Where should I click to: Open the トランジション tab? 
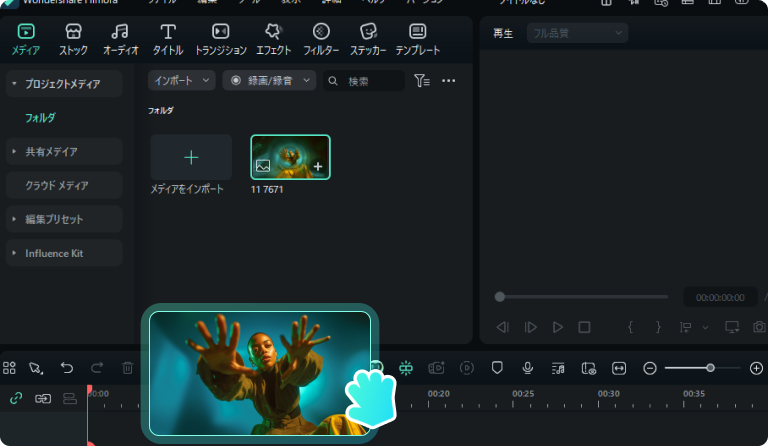tap(220, 39)
